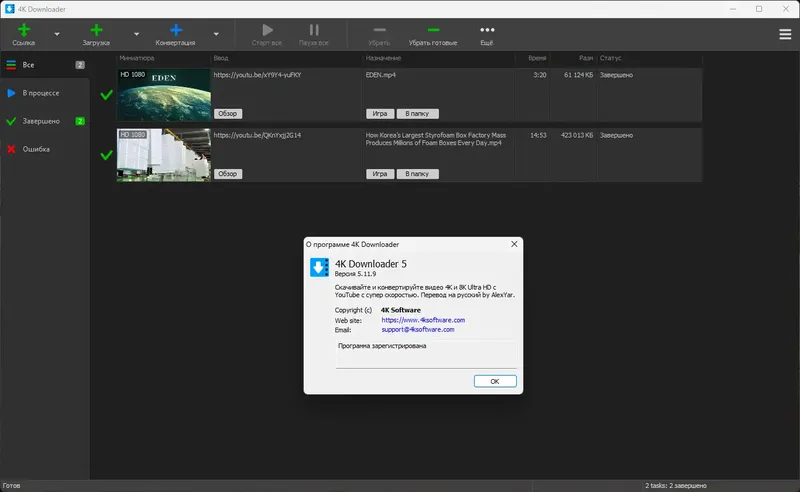Expand the Конвертация dropdown arrow
800x492 pixels.
216,34
